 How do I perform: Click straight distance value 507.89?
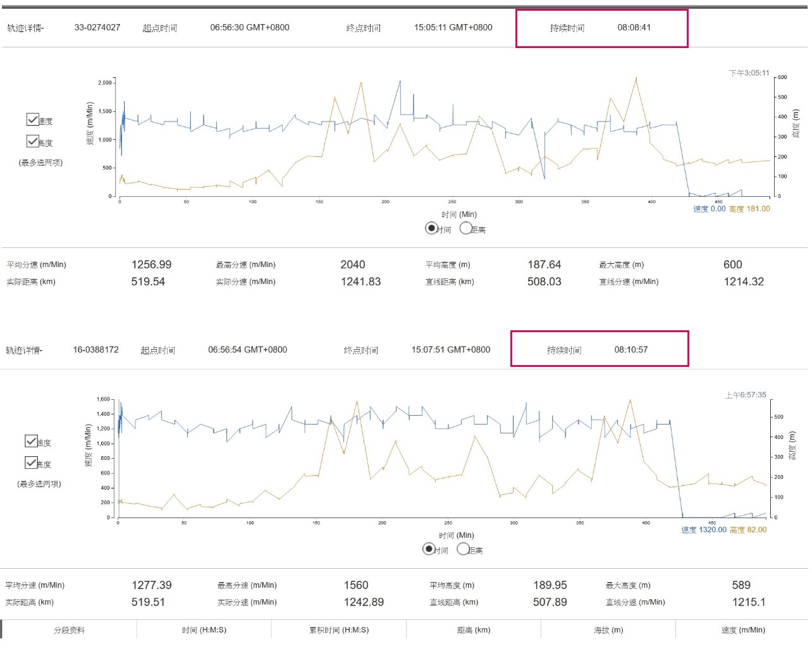click(550, 602)
